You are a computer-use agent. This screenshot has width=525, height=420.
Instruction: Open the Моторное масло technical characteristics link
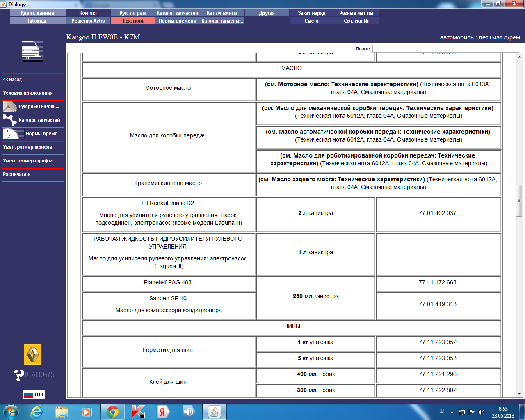click(x=342, y=84)
